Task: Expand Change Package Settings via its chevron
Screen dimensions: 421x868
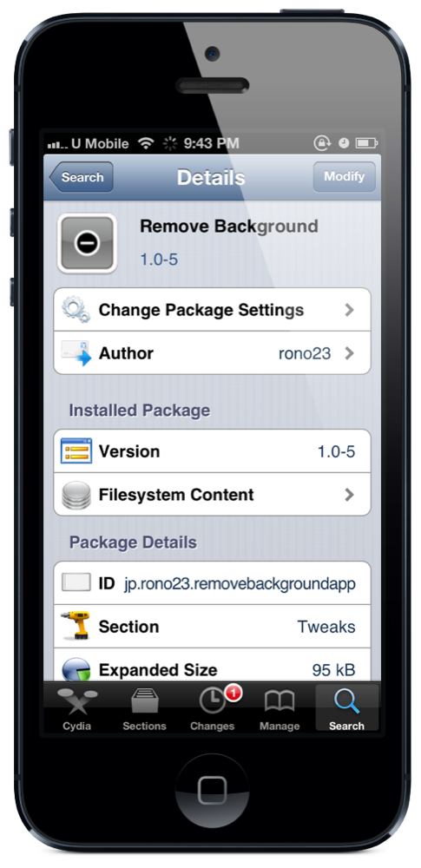Action: click(x=349, y=310)
